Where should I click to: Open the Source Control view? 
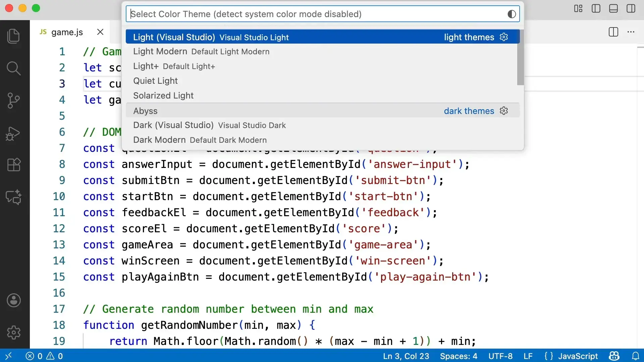pyautogui.click(x=13, y=101)
